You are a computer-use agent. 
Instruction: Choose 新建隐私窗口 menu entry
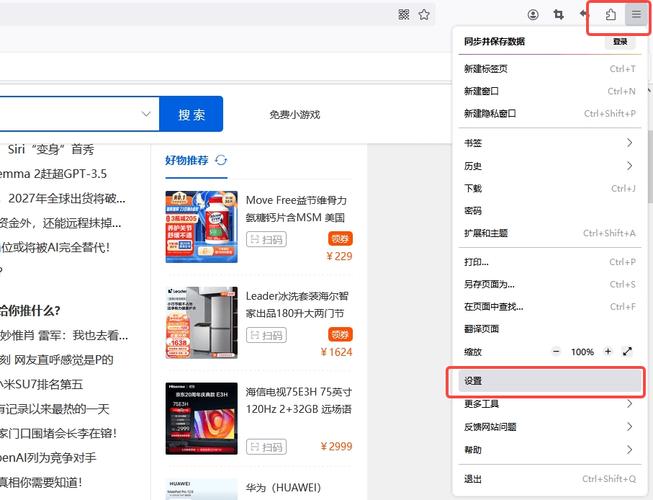pyautogui.click(x=490, y=114)
